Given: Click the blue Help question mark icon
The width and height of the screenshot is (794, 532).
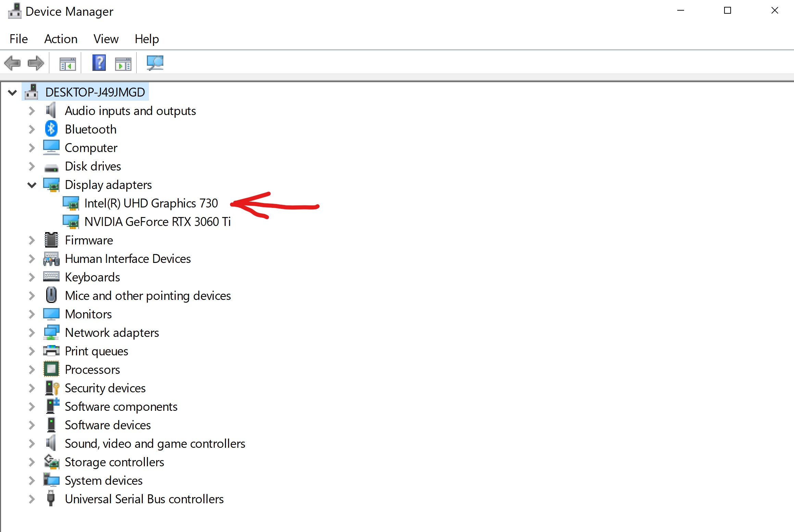Looking at the screenshot, I should [99, 63].
